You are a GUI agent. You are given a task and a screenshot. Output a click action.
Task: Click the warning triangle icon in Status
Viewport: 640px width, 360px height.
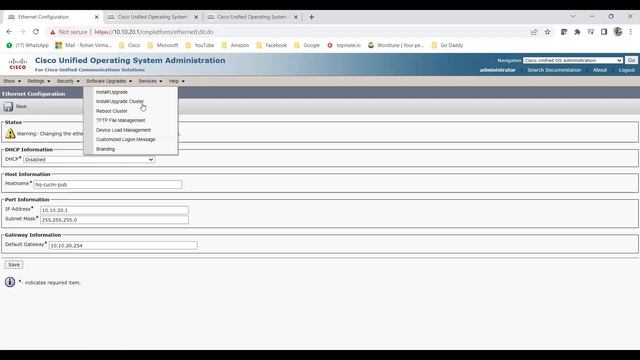tap(10, 133)
